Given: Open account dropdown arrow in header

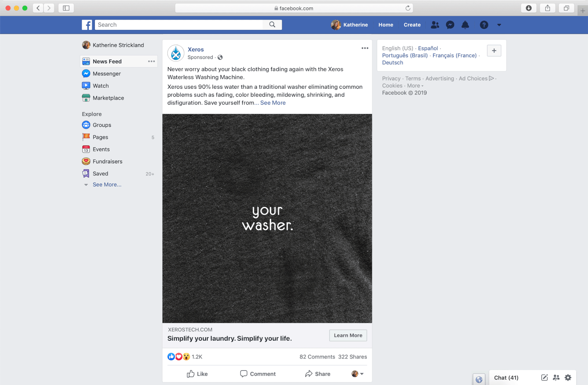Looking at the screenshot, I should click(x=499, y=25).
